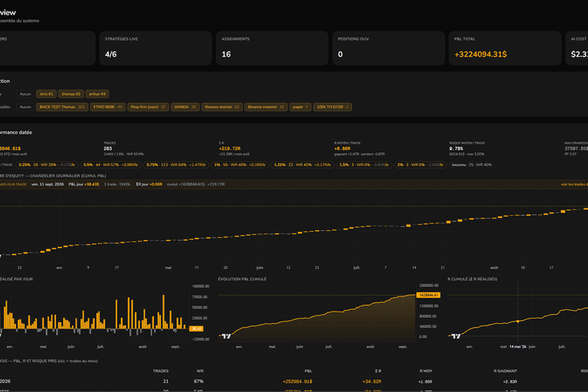Viewport: 588px width, 392px height.
Task: Toggle the OANDA portfolio chip
Action: (185, 107)
